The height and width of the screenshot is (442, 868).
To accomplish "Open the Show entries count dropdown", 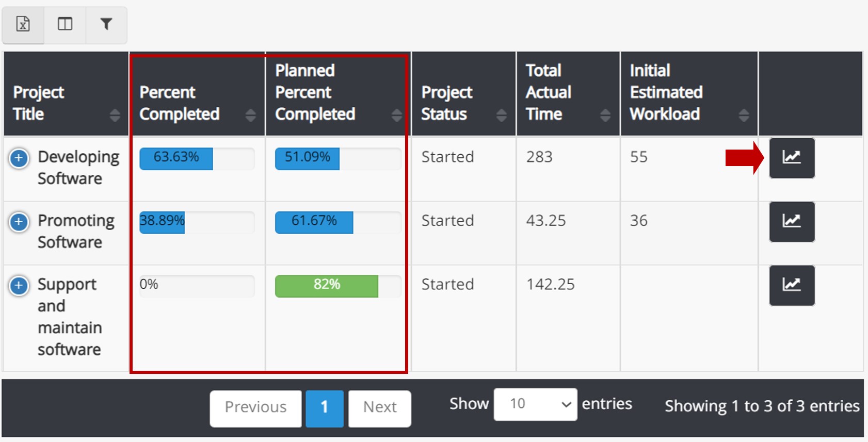I will 535,404.
